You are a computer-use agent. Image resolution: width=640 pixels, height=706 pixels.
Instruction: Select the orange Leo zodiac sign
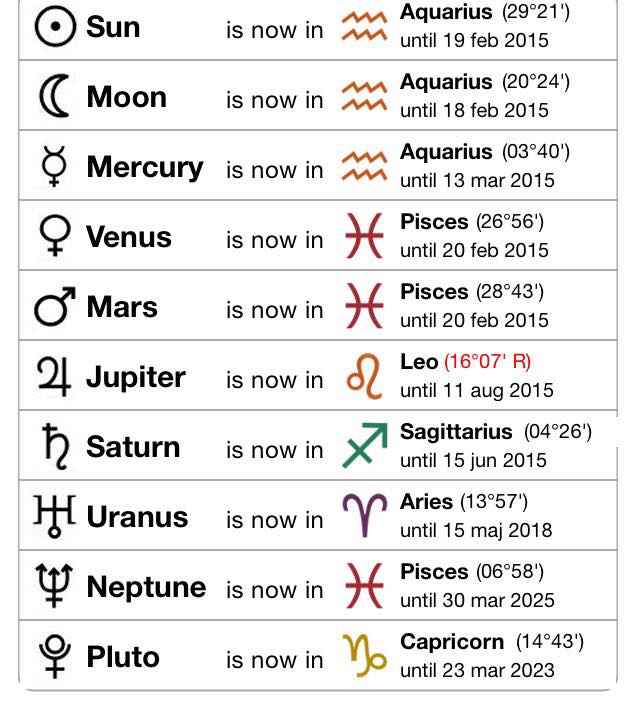(364, 376)
